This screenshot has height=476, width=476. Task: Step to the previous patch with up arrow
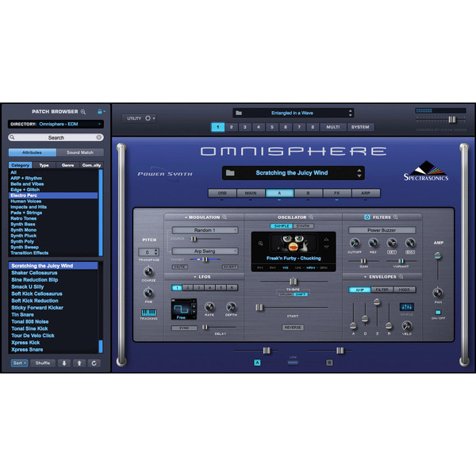(79, 363)
